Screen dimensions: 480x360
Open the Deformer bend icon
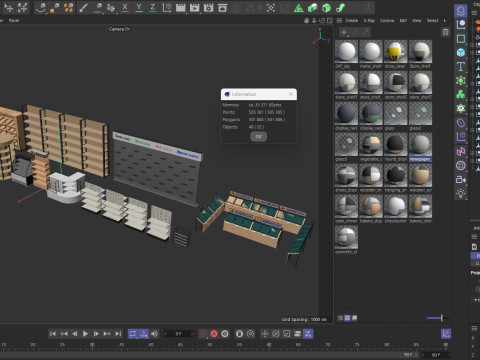[461, 123]
